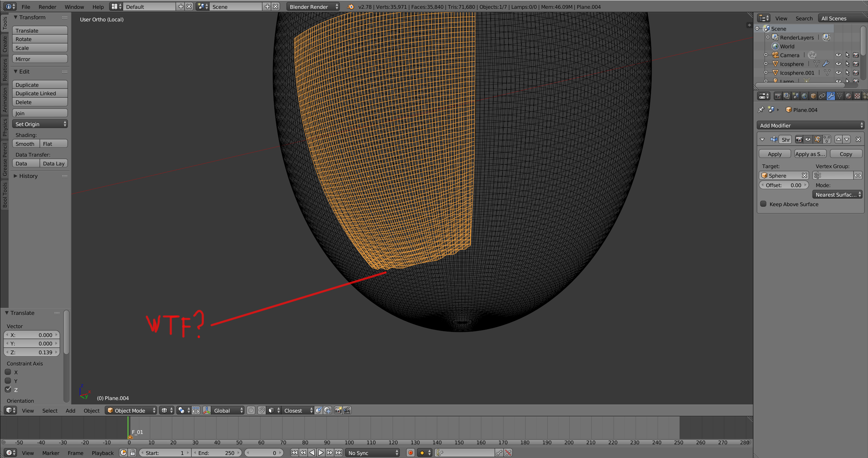Open the Constraints properties tab (chain icon)

click(x=822, y=96)
